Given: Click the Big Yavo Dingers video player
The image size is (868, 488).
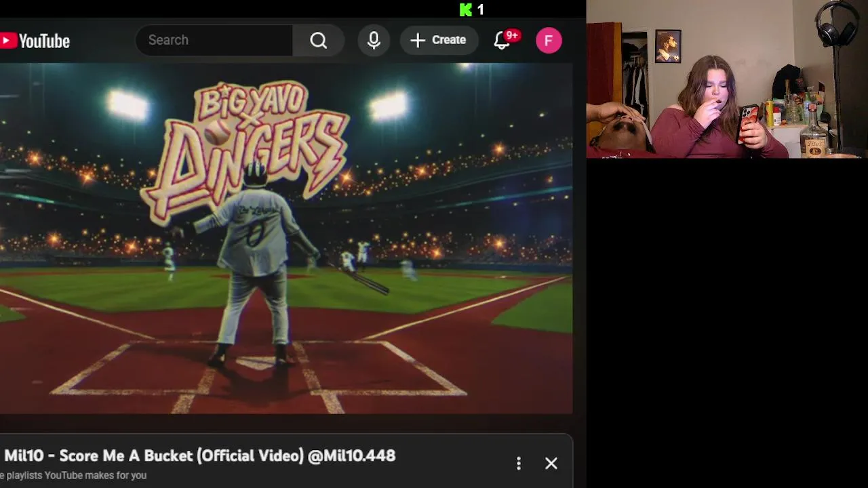Looking at the screenshot, I should 286,239.
